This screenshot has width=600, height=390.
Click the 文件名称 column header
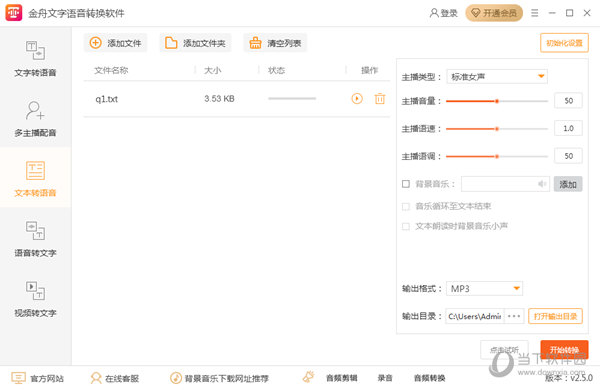pyautogui.click(x=111, y=70)
